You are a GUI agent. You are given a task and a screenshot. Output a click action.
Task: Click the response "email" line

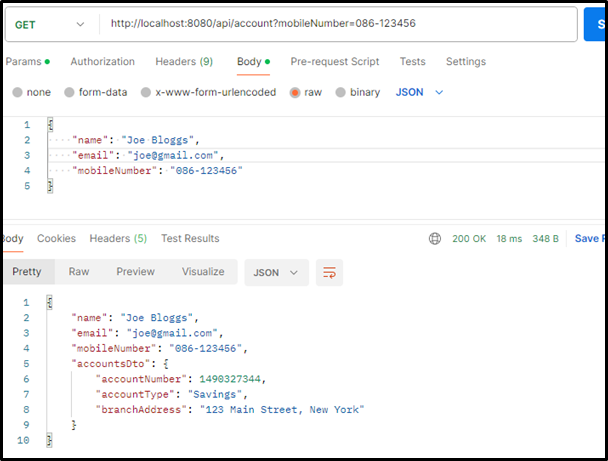pos(147,333)
